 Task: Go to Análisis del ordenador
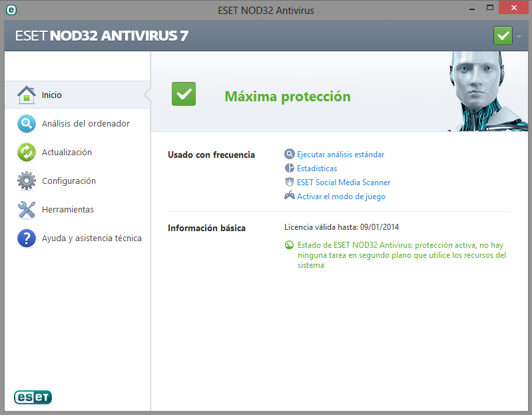coord(78,123)
